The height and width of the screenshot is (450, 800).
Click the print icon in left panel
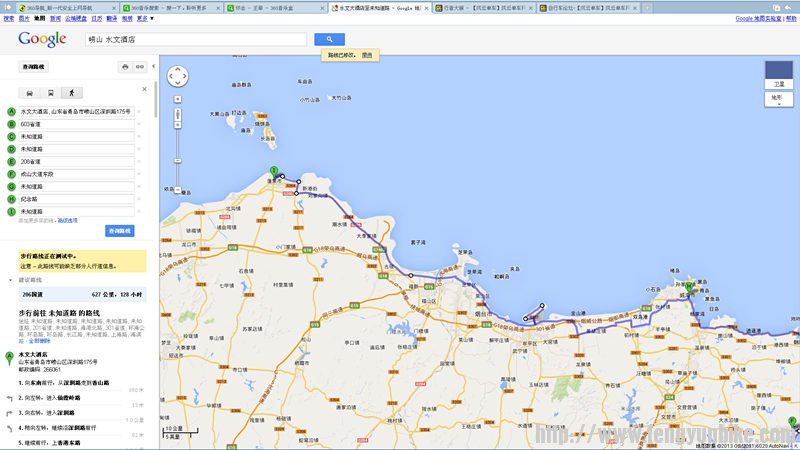[125, 67]
